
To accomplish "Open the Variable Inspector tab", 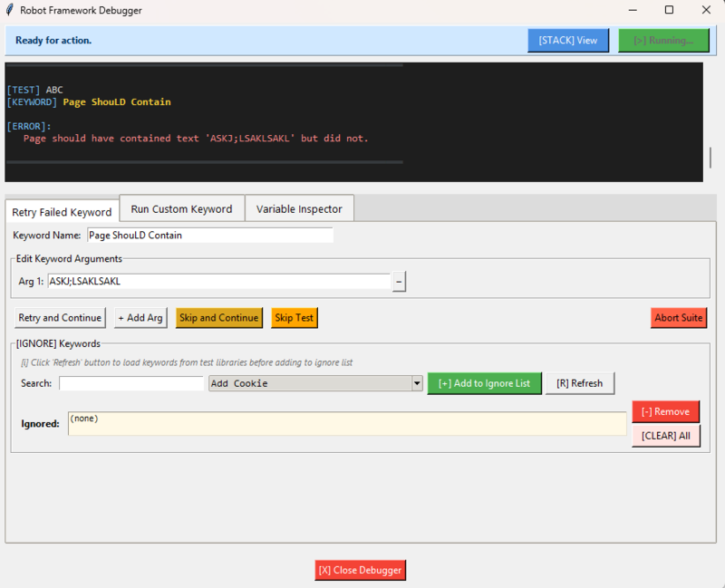I will tap(299, 209).
